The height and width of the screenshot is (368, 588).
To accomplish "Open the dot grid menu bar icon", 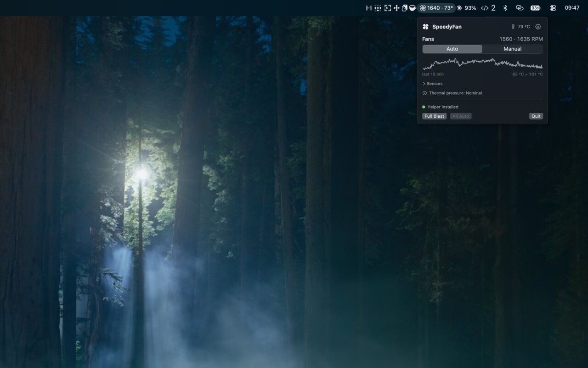I will [x=378, y=8].
